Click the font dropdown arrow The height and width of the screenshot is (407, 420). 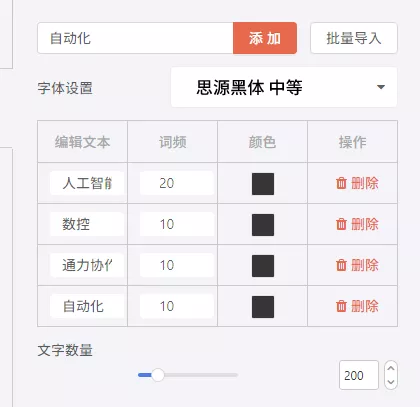(x=381, y=87)
